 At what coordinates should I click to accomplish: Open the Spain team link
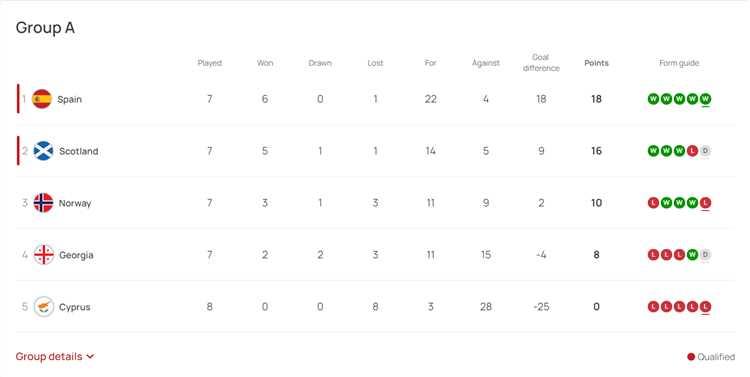69,99
